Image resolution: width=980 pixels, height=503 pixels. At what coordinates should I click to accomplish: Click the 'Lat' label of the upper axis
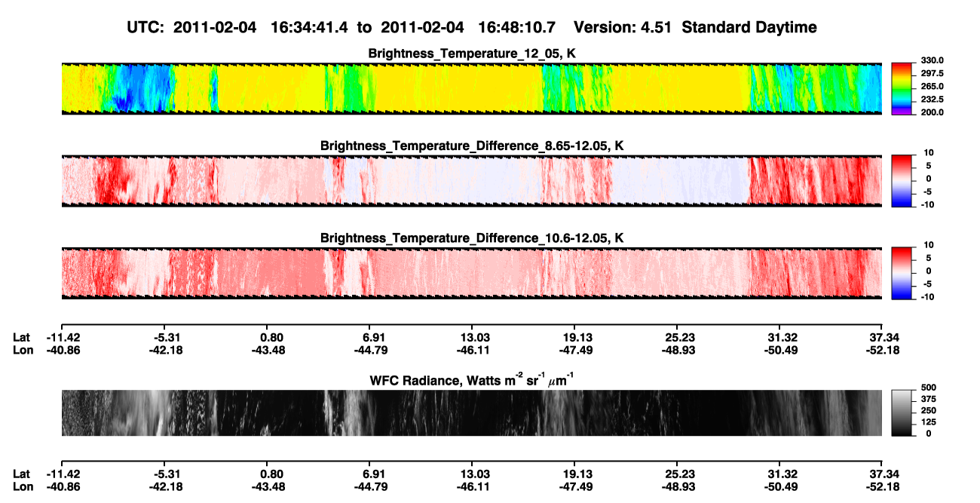22,338
